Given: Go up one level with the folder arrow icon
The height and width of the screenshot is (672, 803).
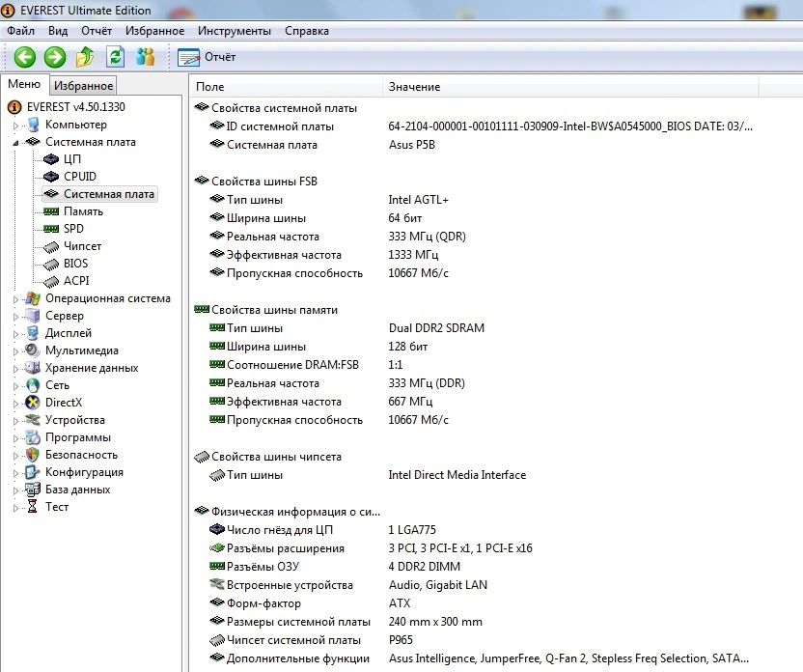Looking at the screenshot, I should [85, 57].
